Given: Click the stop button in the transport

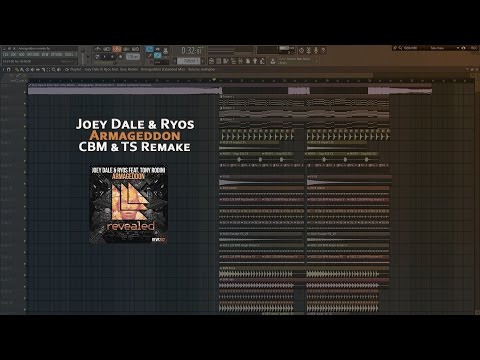Looking at the screenshot, I should tap(112, 57).
